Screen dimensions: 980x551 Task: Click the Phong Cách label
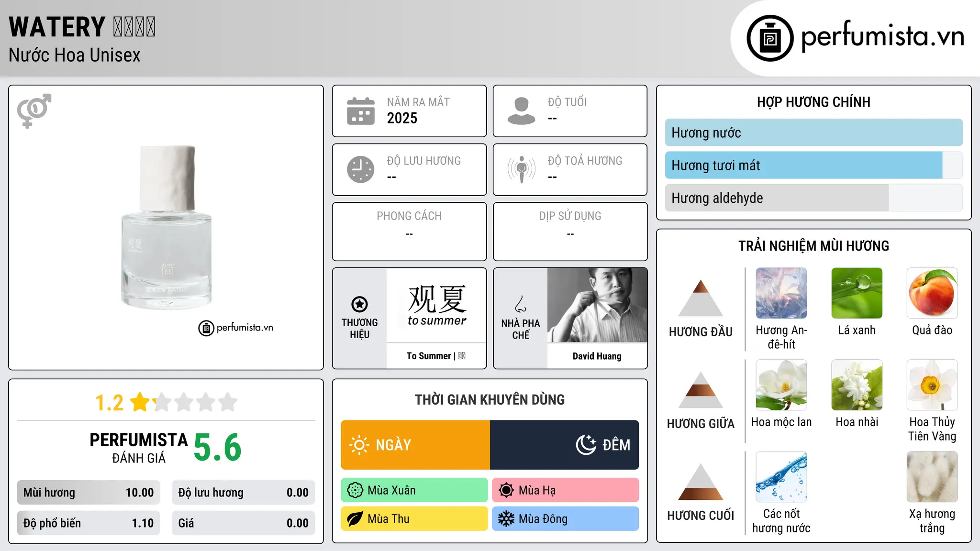click(409, 216)
